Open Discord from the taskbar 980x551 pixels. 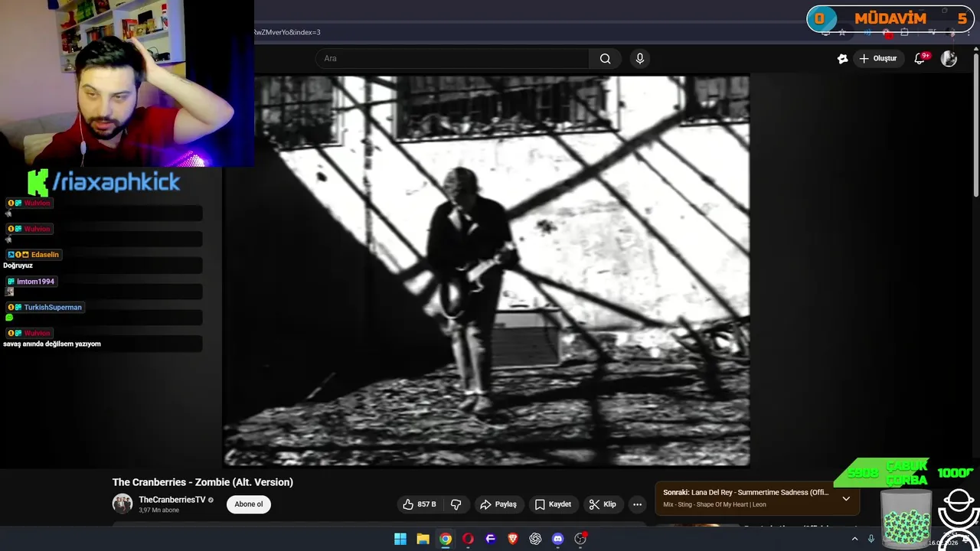click(x=558, y=539)
